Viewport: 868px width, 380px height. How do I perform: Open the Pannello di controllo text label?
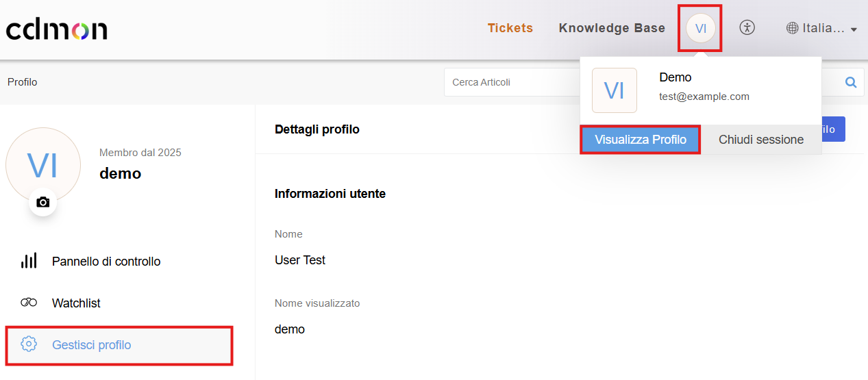pos(106,261)
